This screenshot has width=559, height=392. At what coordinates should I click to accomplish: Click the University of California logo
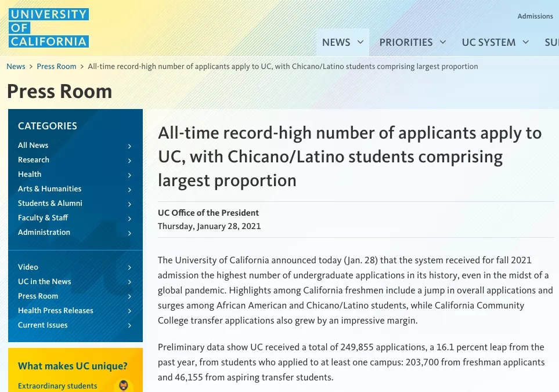coord(49,28)
